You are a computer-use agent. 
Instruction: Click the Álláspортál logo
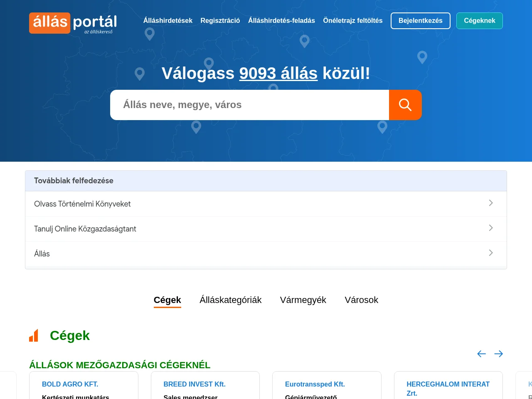(x=73, y=23)
